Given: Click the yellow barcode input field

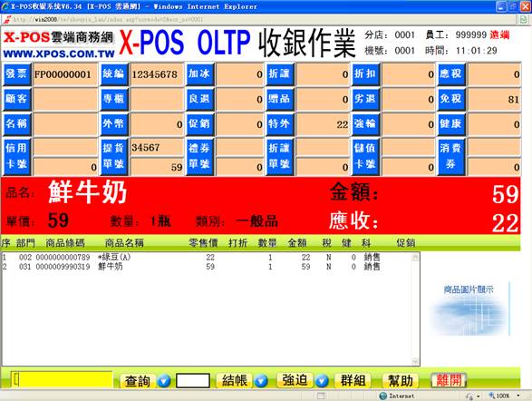Looking at the screenshot, I should click(62, 379).
